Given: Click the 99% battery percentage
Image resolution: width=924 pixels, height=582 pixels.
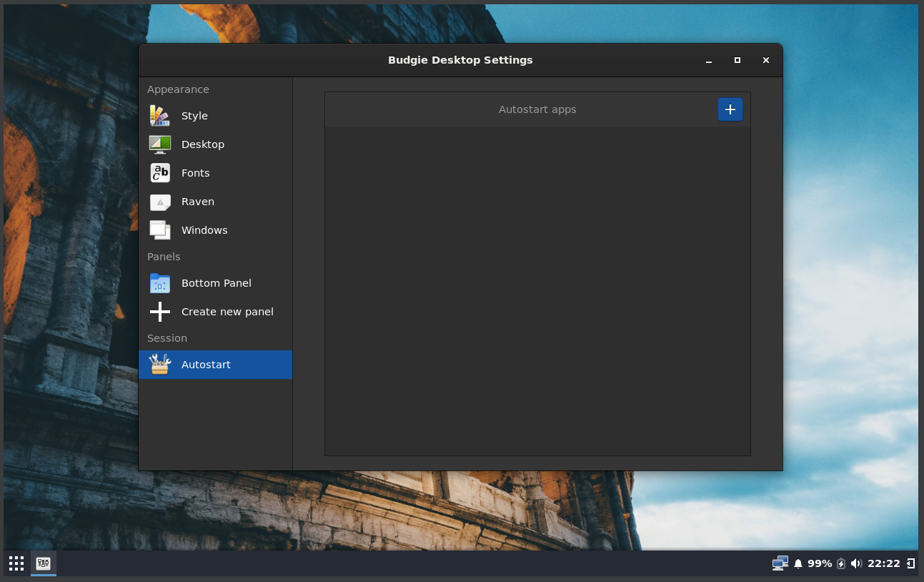Looking at the screenshot, I should tap(819, 563).
